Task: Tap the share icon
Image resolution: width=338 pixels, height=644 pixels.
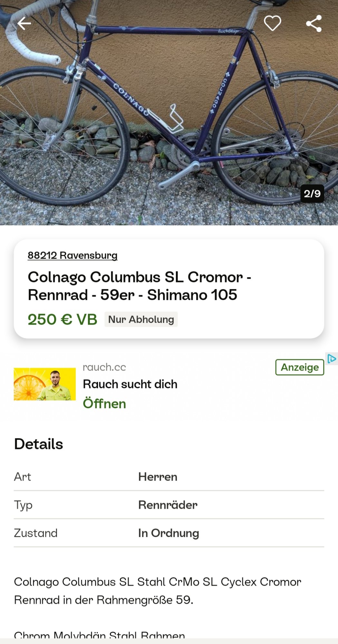Action: pyautogui.click(x=314, y=24)
